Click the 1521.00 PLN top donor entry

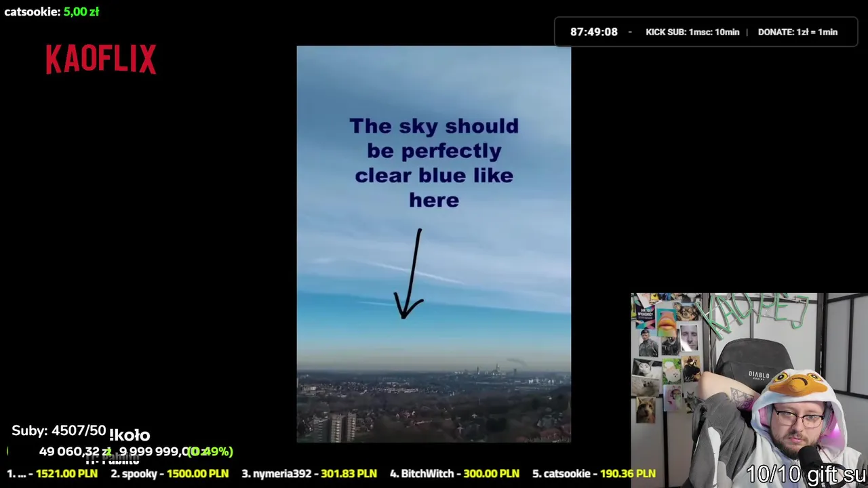click(52, 474)
